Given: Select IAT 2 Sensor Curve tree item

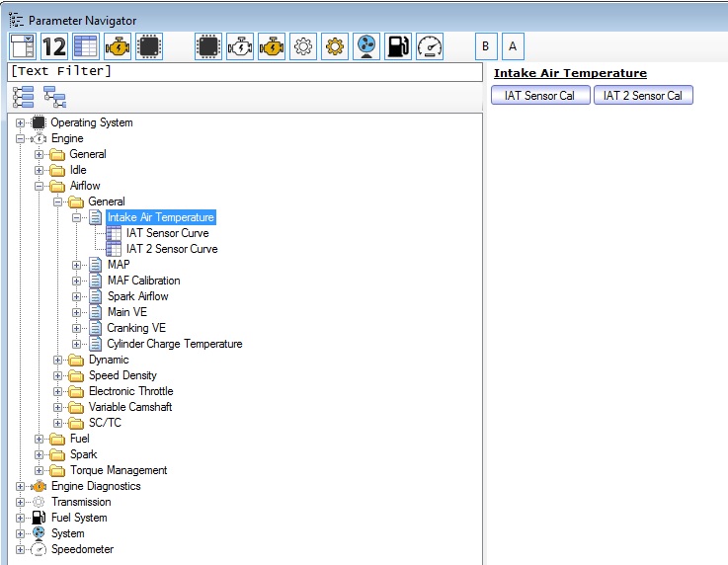Looking at the screenshot, I should (x=172, y=249).
